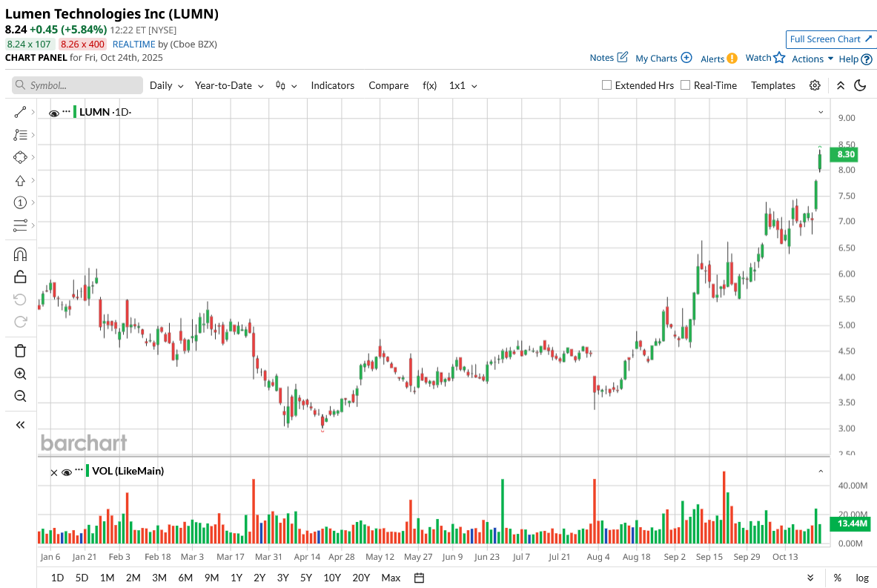Open chart settings gear

tap(815, 85)
